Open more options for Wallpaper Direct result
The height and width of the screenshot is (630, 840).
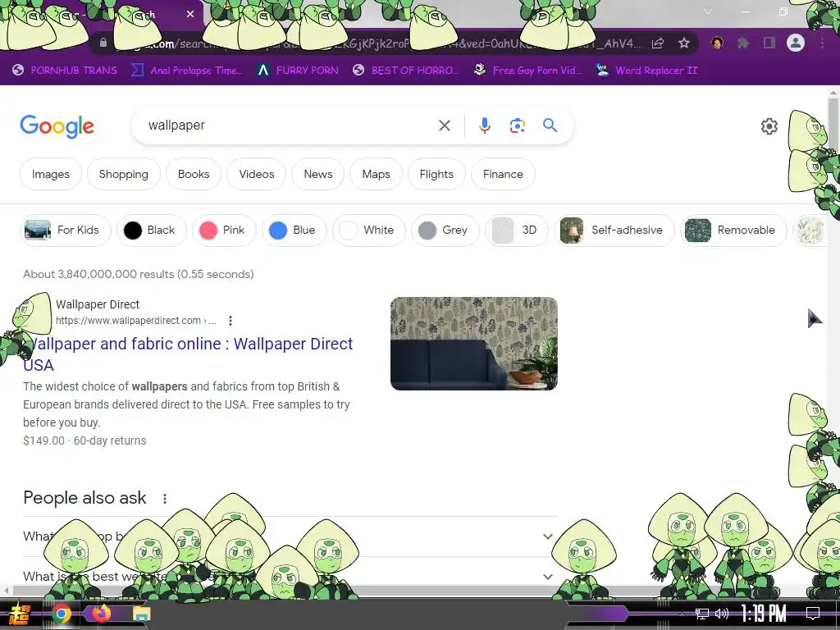(x=231, y=321)
